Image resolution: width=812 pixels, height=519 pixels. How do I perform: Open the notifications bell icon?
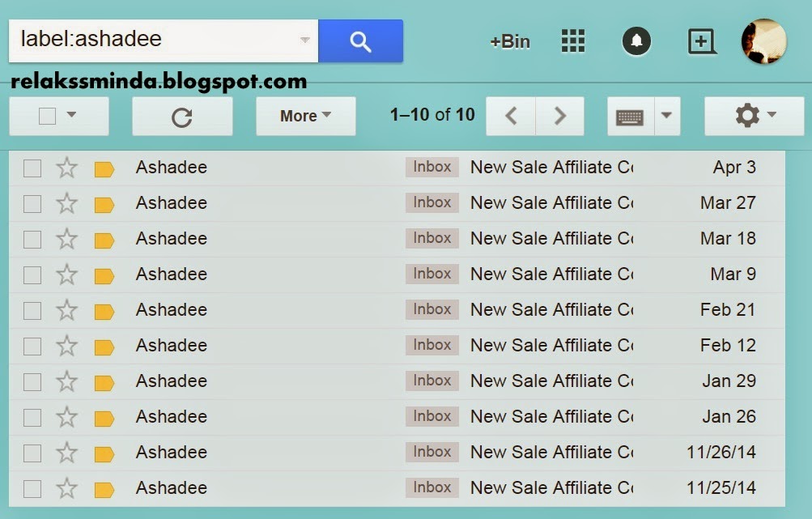click(x=636, y=41)
